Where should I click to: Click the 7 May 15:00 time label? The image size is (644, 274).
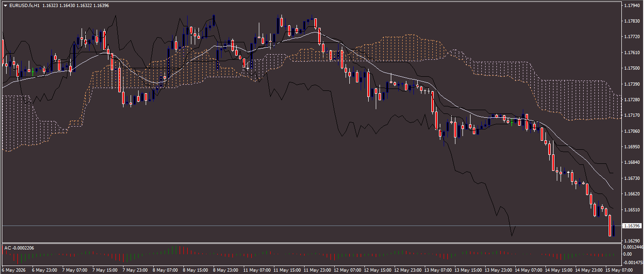[105, 271]
